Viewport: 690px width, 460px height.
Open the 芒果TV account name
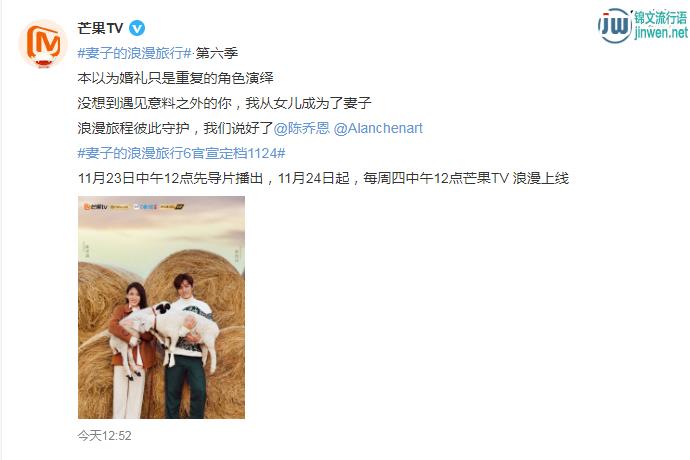coord(100,28)
